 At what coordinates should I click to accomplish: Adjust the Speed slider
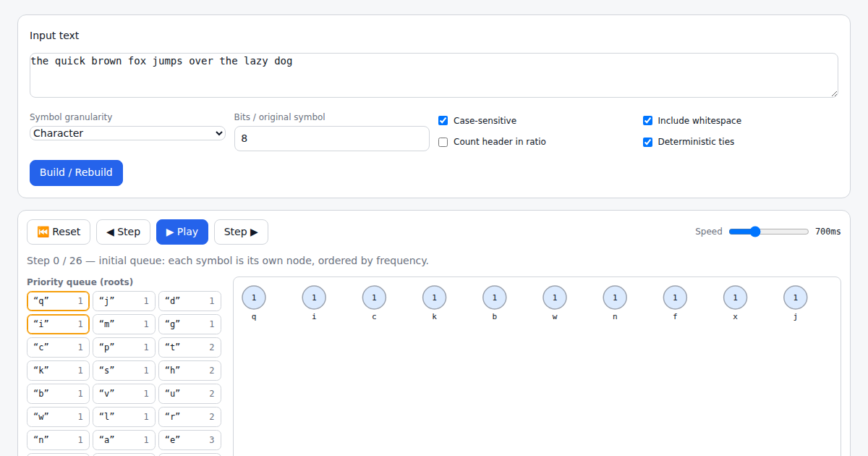[x=769, y=232]
